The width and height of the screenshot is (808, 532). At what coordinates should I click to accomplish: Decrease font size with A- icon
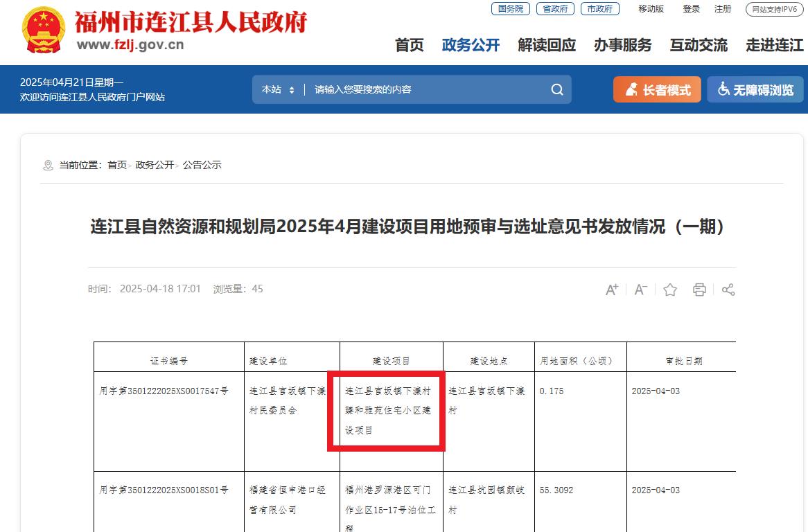click(x=640, y=290)
